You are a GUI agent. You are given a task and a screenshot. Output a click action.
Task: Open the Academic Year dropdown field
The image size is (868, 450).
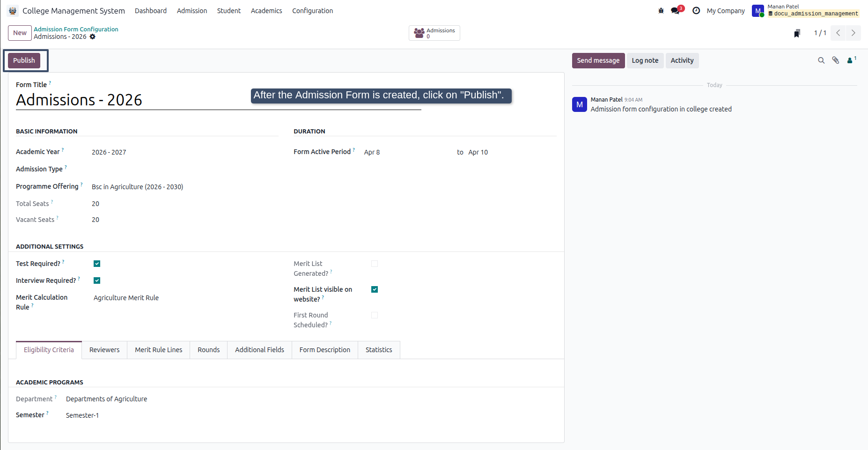[184, 152]
